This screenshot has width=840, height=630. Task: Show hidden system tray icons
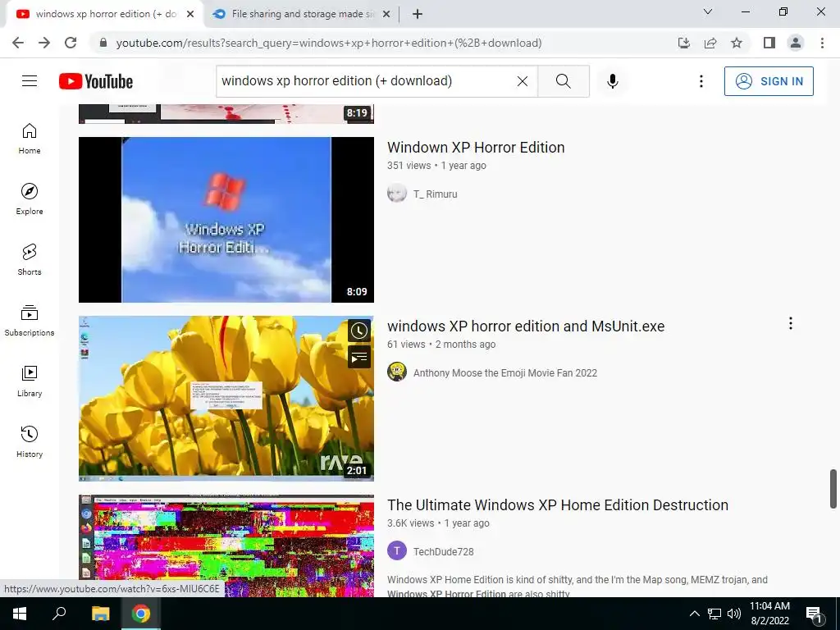[x=694, y=614]
